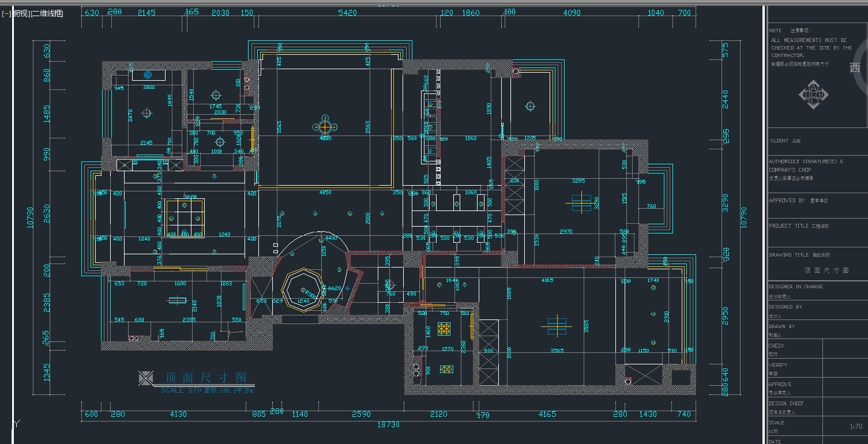
Task: Select the vertical dimension 2385
Action: tap(47, 303)
